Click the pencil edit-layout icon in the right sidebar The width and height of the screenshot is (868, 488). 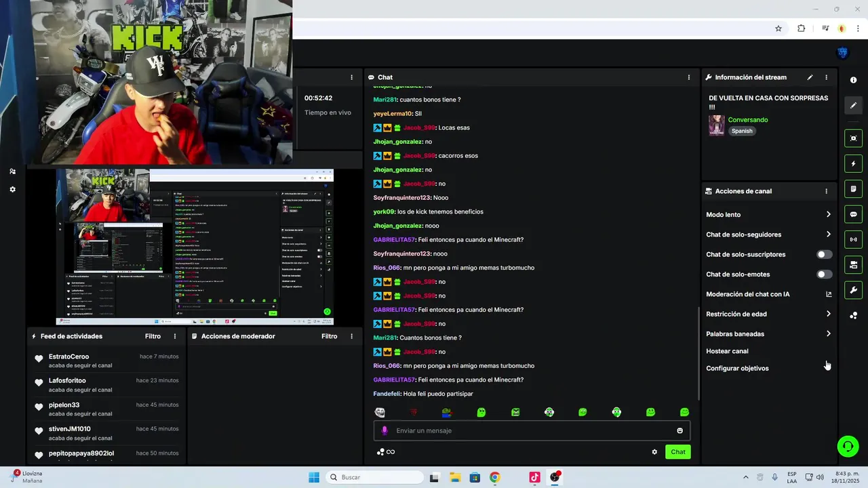point(853,105)
